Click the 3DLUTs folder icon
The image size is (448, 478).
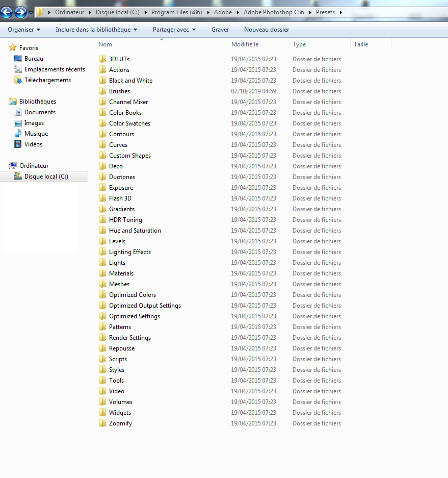(x=102, y=59)
